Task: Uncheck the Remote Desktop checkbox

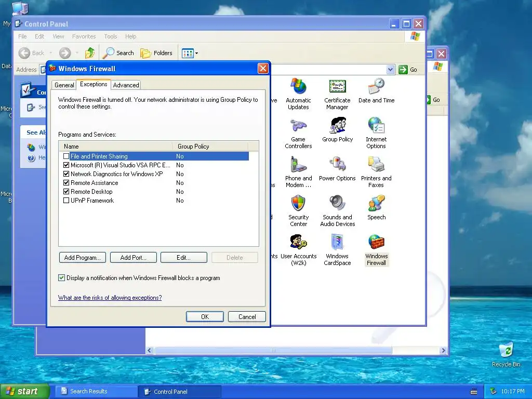Action: coord(66,191)
